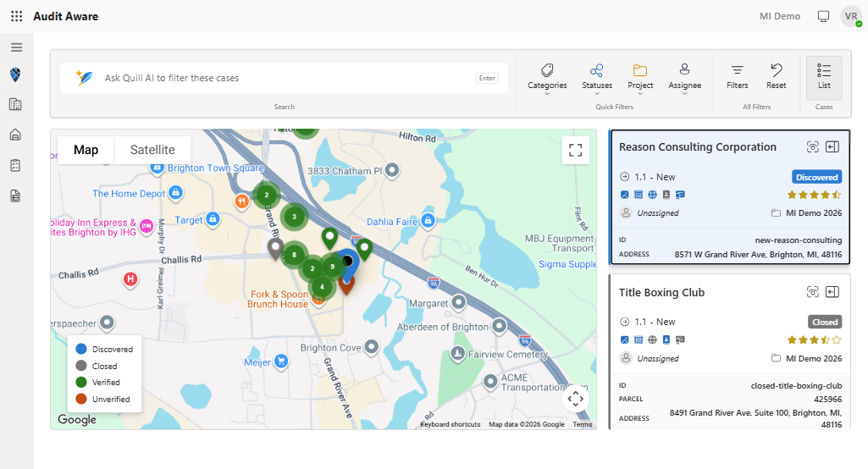This screenshot has height=469, width=868.
Task: Open the buildings sidebar page
Action: pos(15,104)
